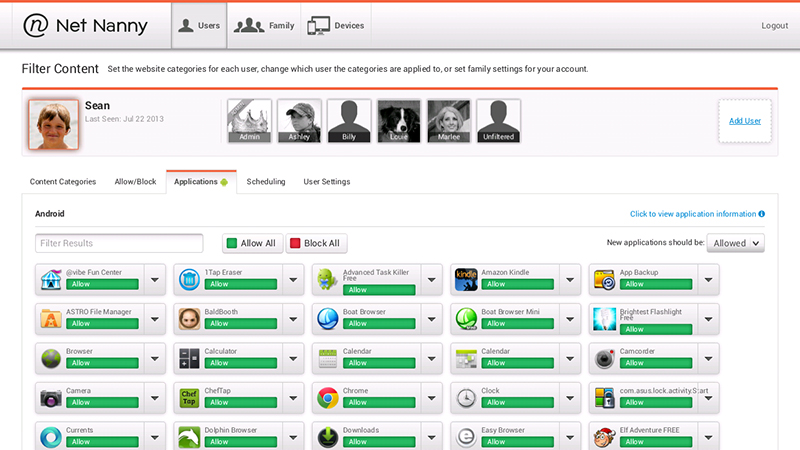Click the ChefTap app icon
Image resolution: width=800 pixels, height=450 pixels.
pyautogui.click(x=189, y=398)
